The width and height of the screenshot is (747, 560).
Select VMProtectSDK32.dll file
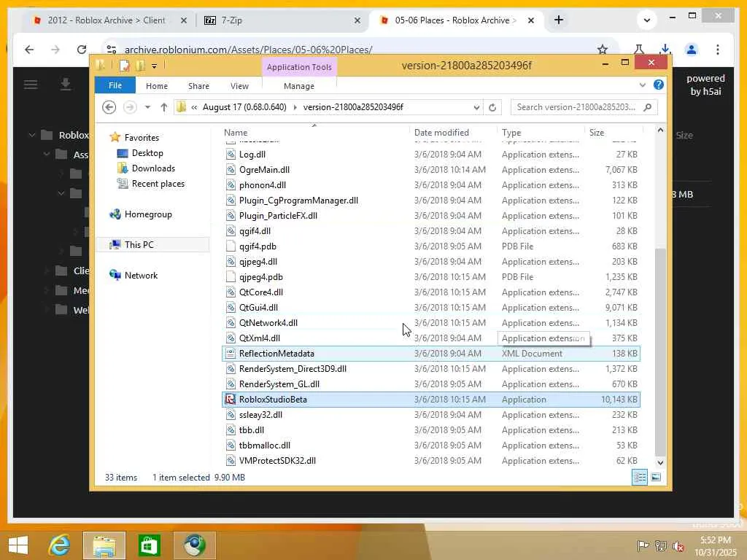point(430,461)
